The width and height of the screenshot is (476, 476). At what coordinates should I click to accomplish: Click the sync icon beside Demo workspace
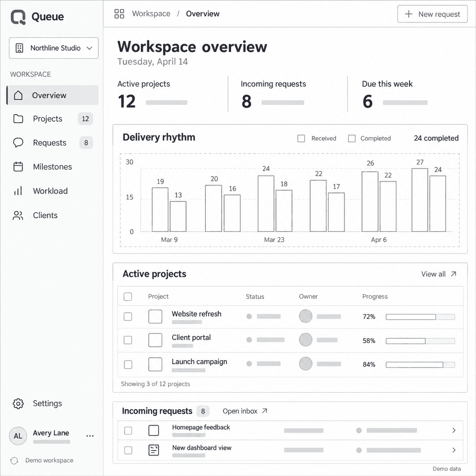click(14, 460)
